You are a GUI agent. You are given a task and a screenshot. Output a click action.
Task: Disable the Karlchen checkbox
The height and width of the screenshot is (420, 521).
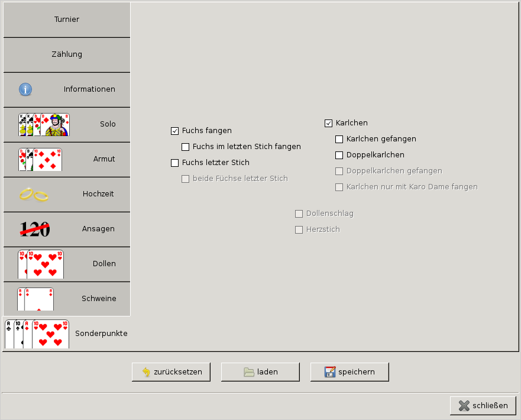coord(328,123)
